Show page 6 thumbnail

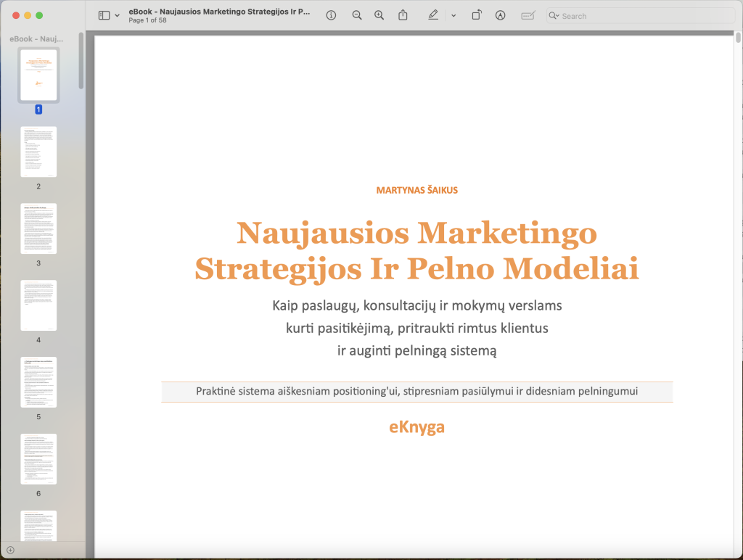click(x=39, y=458)
